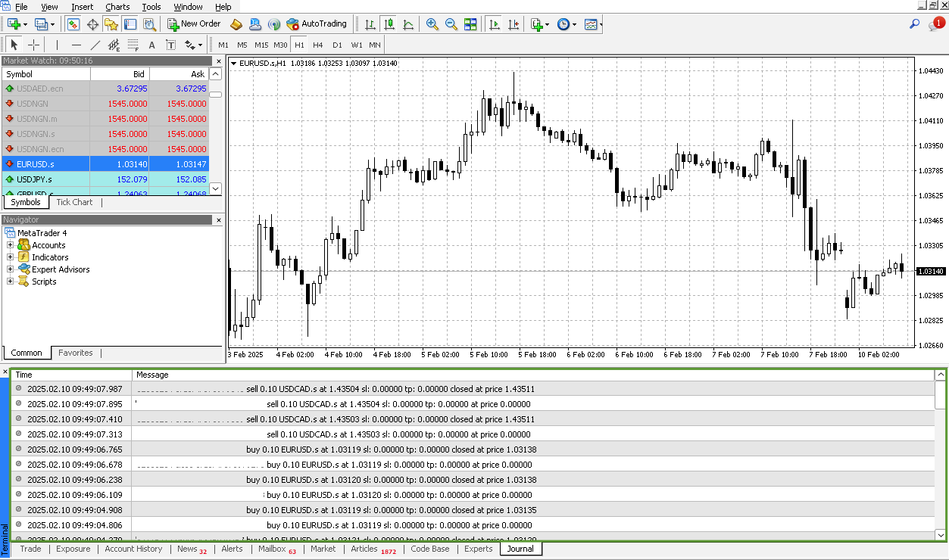The height and width of the screenshot is (560, 949).
Task: Switch chart to candlestick mode
Action: (x=389, y=24)
